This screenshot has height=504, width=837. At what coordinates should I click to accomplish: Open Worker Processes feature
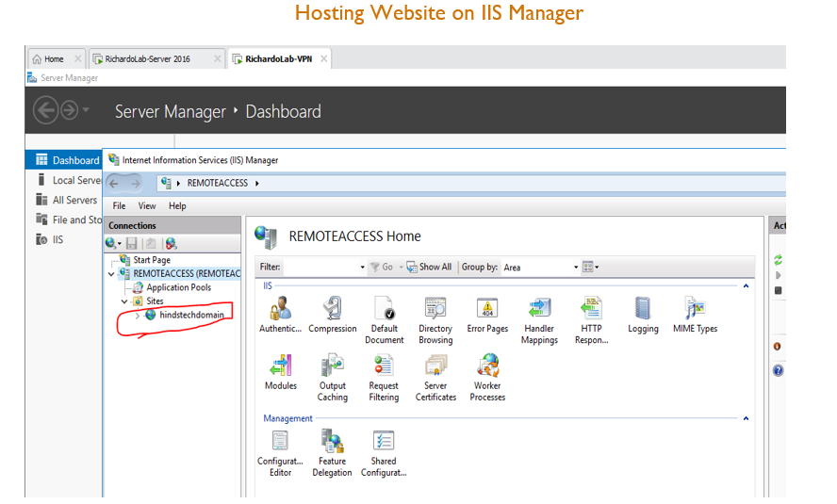coord(487,377)
